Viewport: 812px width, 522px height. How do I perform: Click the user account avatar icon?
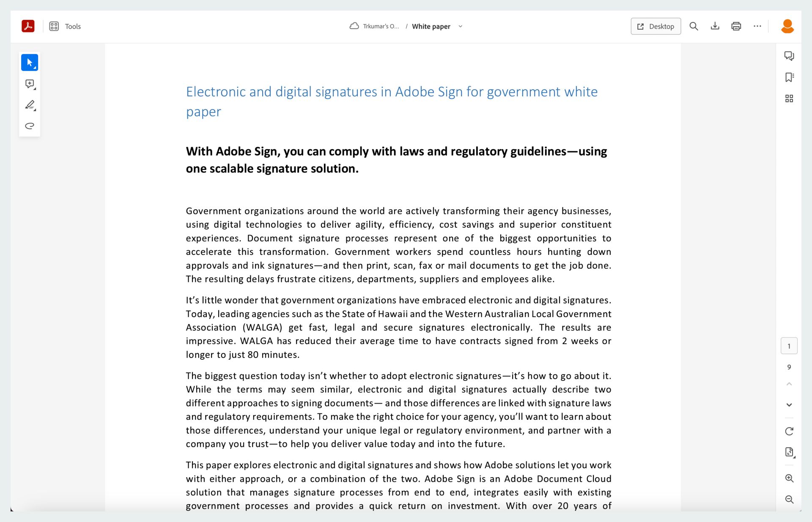click(788, 26)
